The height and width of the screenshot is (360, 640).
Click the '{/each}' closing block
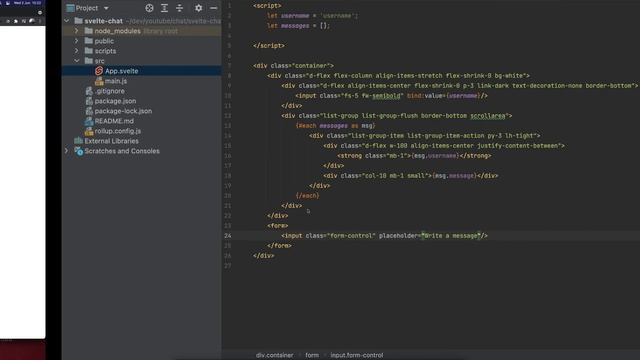tap(307, 196)
